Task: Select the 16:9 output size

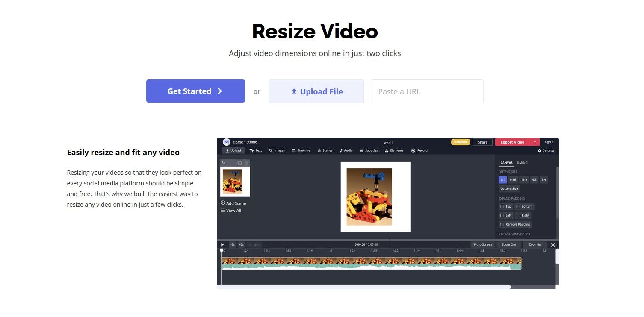Action: click(524, 180)
